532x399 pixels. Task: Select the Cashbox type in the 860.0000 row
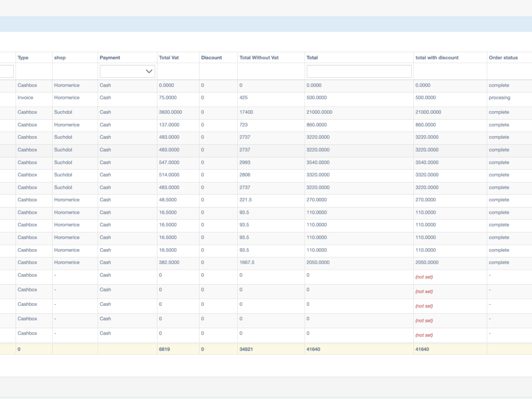(x=27, y=125)
